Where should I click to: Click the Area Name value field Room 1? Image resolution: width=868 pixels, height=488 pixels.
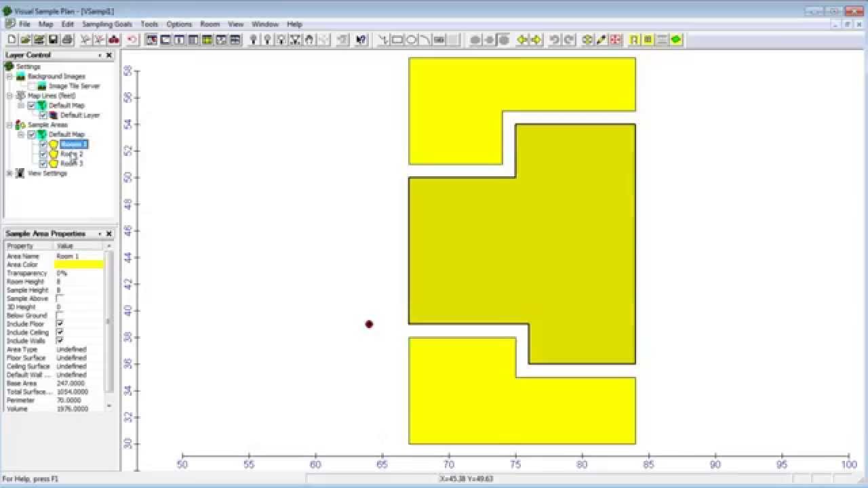click(79, 256)
